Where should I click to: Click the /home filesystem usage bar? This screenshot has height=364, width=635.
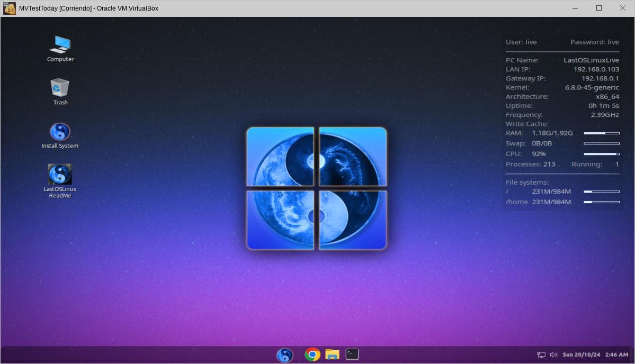pyautogui.click(x=601, y=202)
